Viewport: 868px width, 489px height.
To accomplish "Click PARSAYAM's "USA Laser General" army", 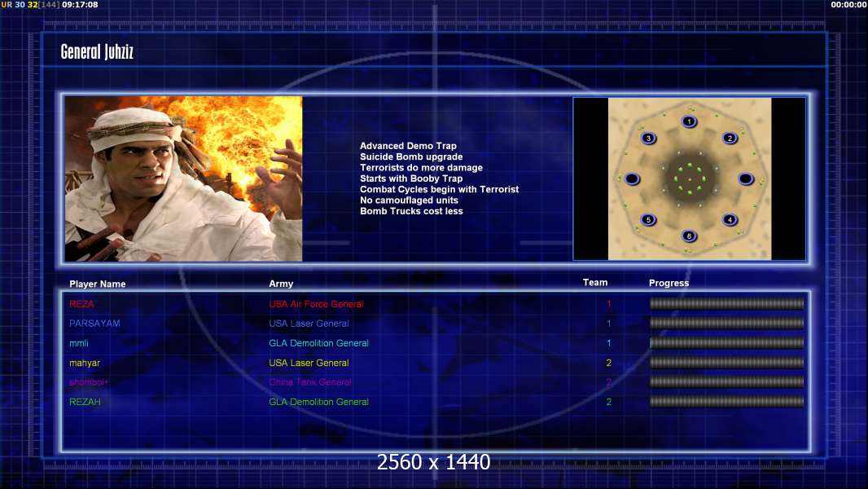I will pyautogui.click(x=309, y=324).
